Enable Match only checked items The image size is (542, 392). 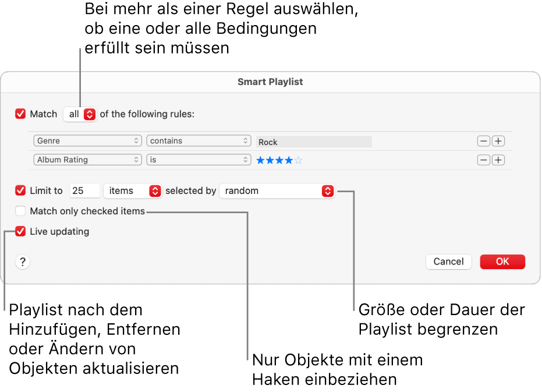coord(21,211)
